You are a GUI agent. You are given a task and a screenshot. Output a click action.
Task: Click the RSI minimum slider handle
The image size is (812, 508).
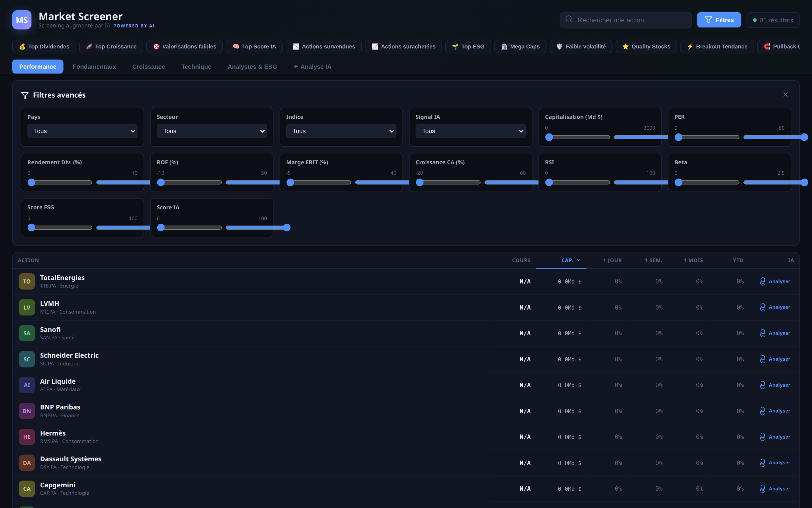click(549, 183)
